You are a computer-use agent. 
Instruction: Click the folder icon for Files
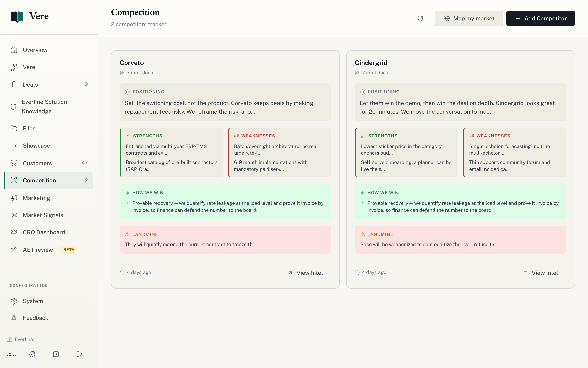point(14,128)
